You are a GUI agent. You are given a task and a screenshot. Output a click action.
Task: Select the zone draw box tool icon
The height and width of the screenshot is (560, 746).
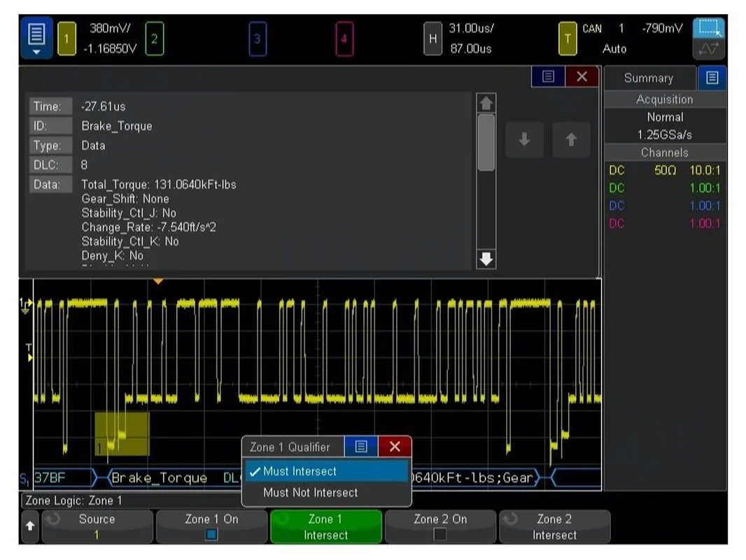[x=708, y=28]
